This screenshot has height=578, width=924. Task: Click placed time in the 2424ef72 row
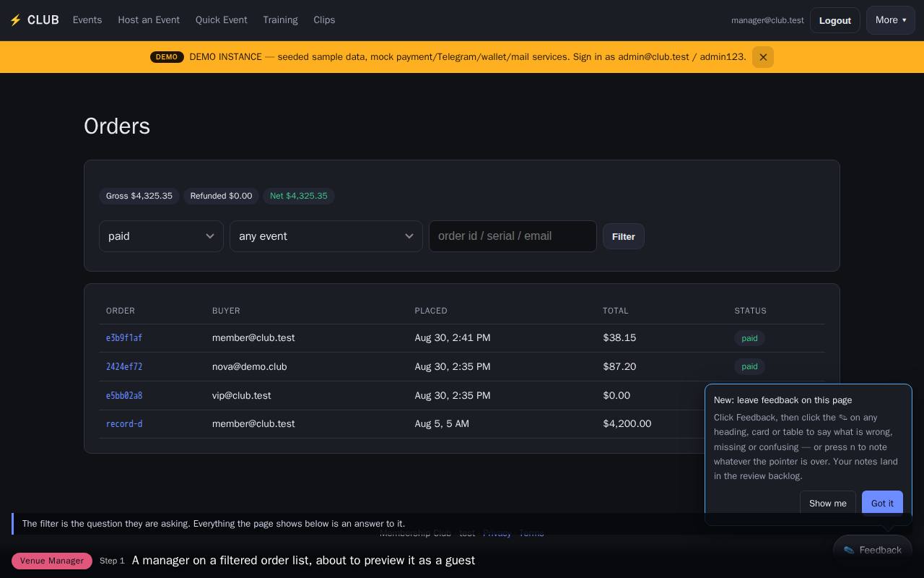click(453, 367)
